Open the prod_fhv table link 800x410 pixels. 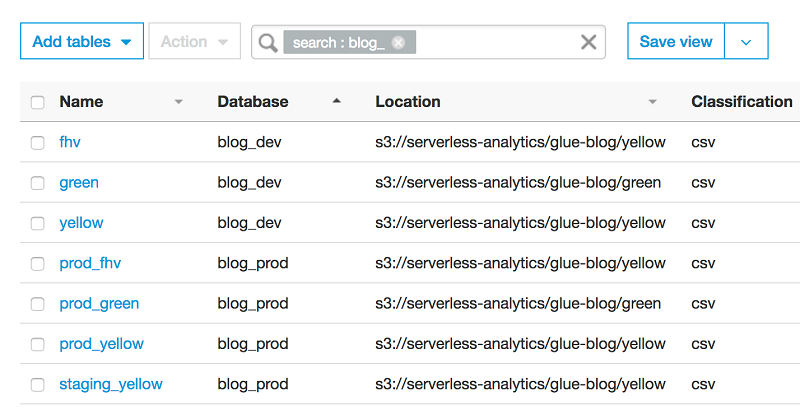[90, 263]
